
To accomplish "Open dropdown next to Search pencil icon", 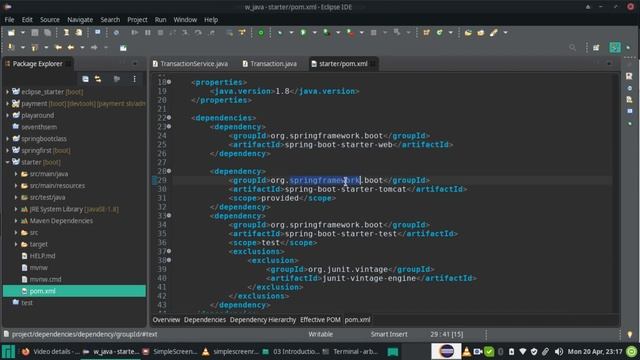I will pyautogui.click(x=505, y=33).
